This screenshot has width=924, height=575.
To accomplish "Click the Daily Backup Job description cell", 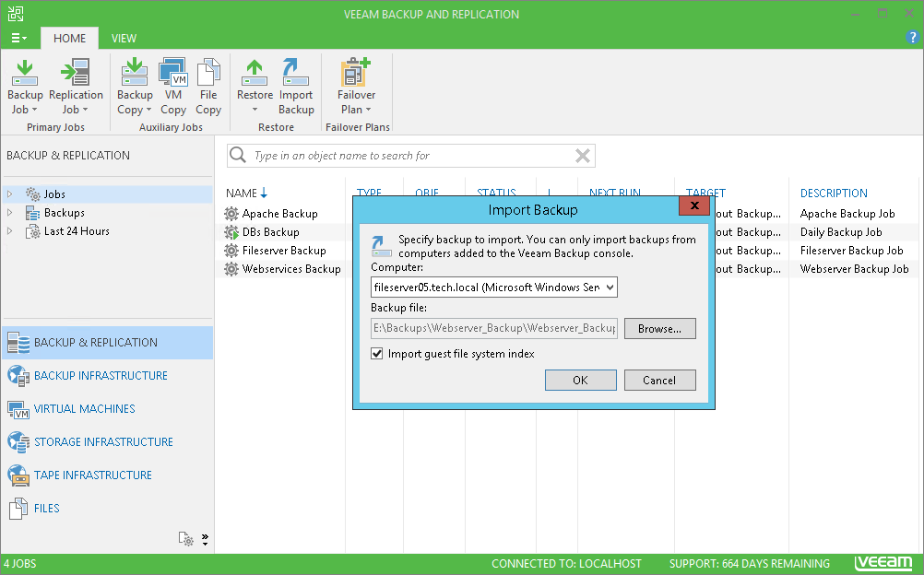I will (841, 232).
